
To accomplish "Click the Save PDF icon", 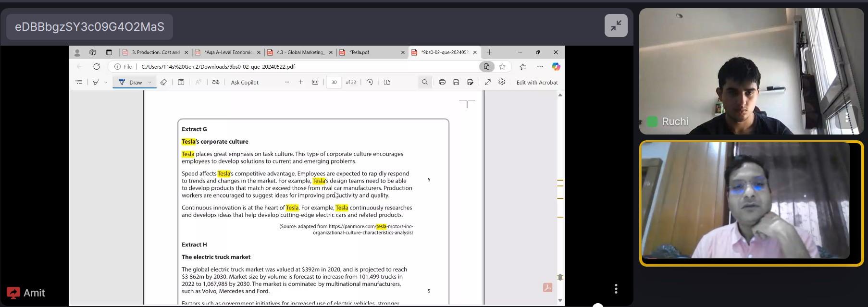I will tap(456, 82).
